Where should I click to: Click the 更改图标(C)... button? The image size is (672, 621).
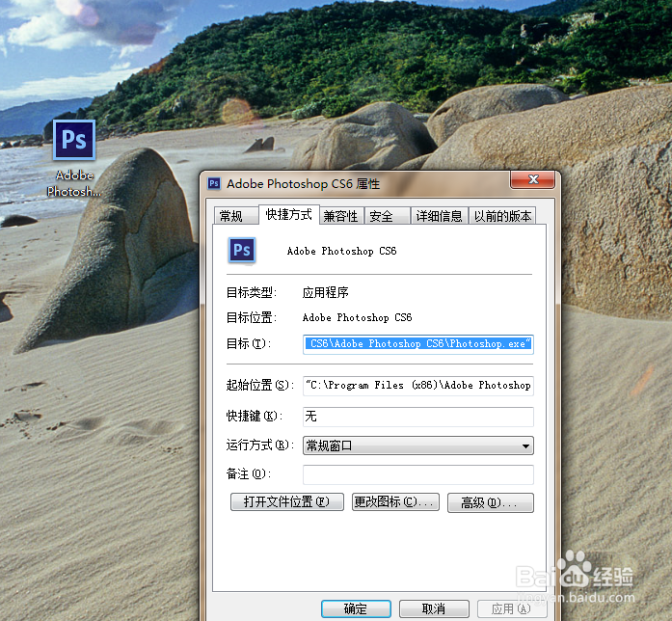395,501
